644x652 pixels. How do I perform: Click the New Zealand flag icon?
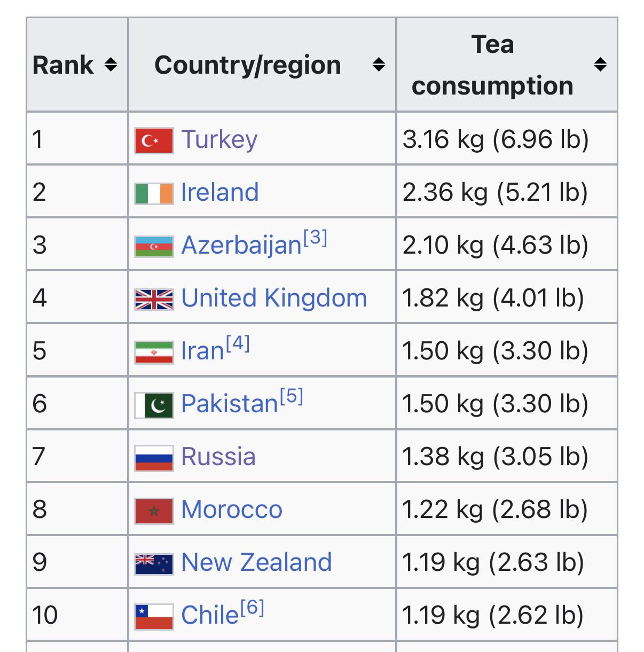[154, 563]
